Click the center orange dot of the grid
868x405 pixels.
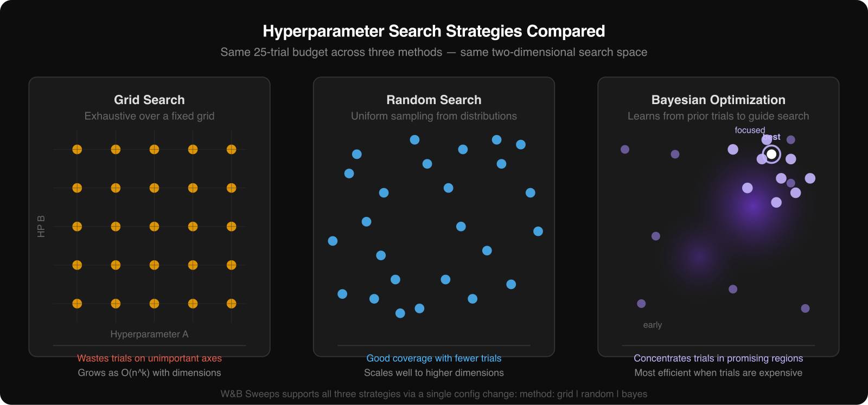click(x=154, y=227)
